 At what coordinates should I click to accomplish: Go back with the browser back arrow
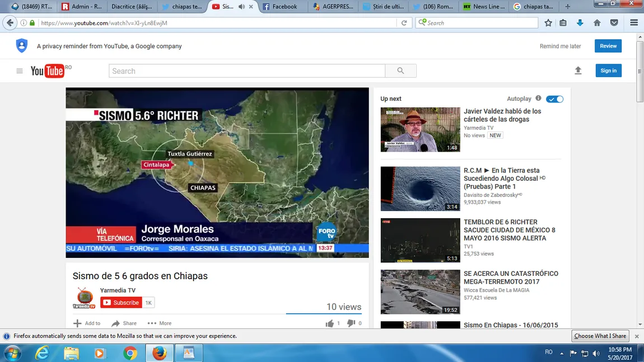coord(10,23)
